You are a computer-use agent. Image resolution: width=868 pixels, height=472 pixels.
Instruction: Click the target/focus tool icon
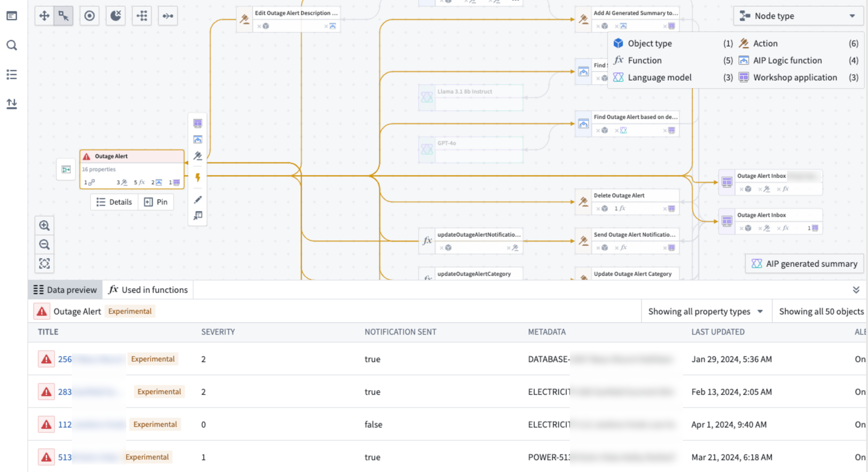pos(89,16)
